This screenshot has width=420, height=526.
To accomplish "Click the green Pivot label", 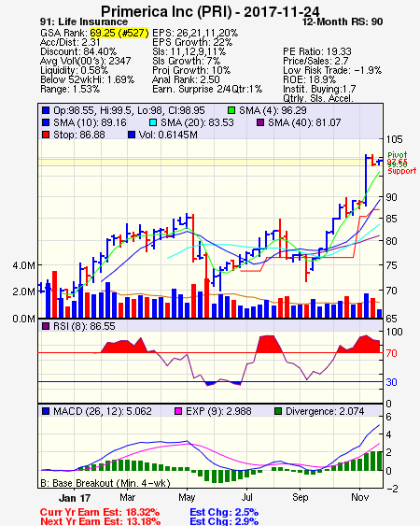I will [x=398, y=155].
